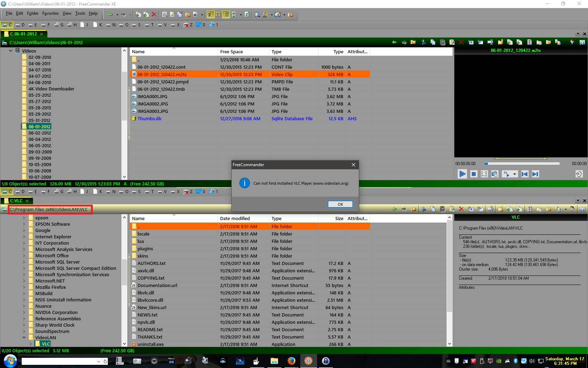This screenshot has width=588, height=368.
Task: Toggle the details list view button
Action: [x=226, y=15]
